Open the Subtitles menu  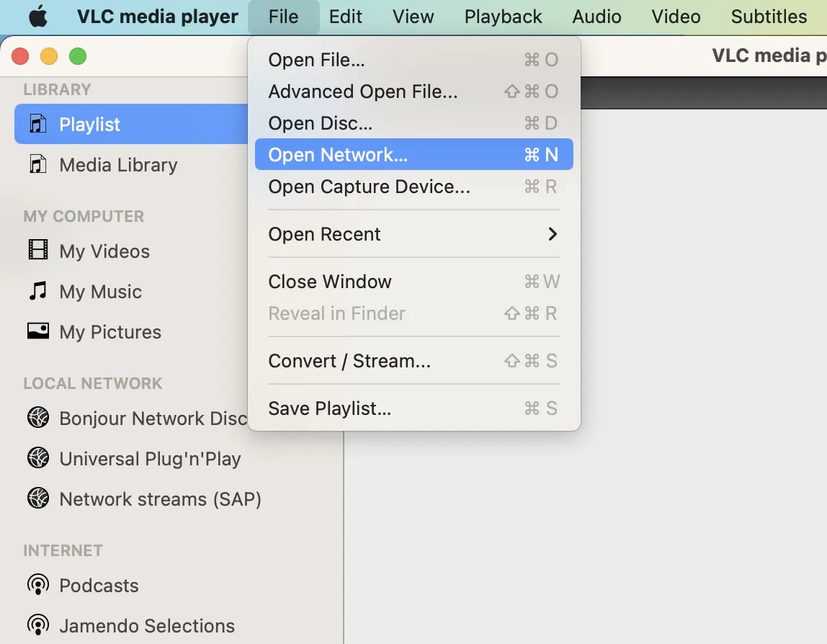(769, 17)
